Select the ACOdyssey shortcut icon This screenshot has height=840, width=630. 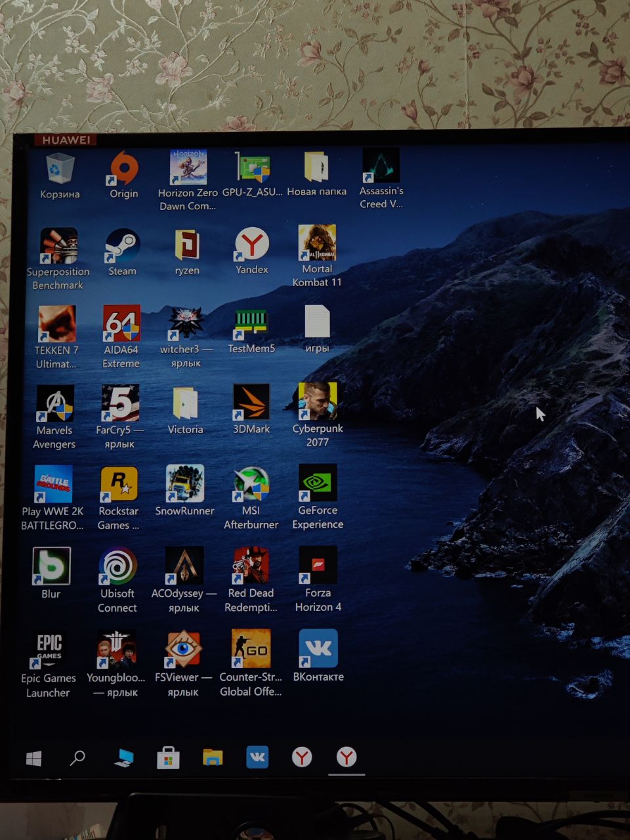tap(184, 566)
